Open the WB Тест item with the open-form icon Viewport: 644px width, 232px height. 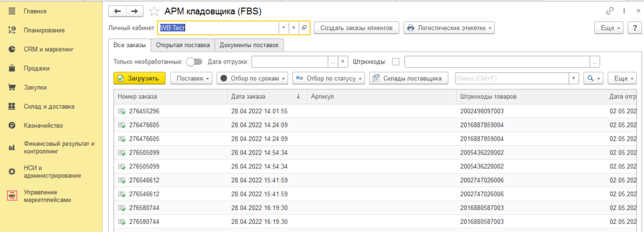[x=304, y=28]
